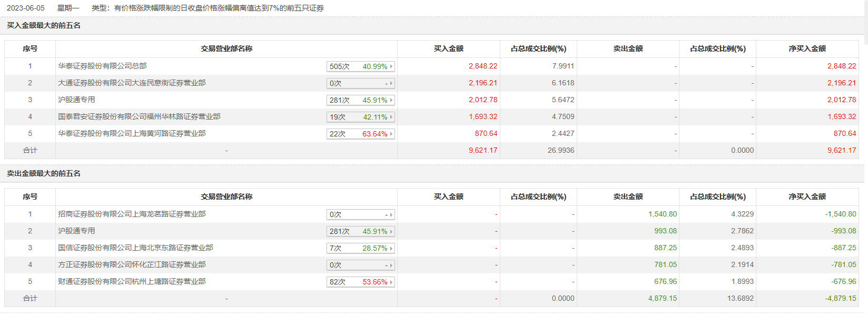Open 0次 stats box for 大通证券 row
This screenshot has height=315, width=868.
(x=361, y=83)
